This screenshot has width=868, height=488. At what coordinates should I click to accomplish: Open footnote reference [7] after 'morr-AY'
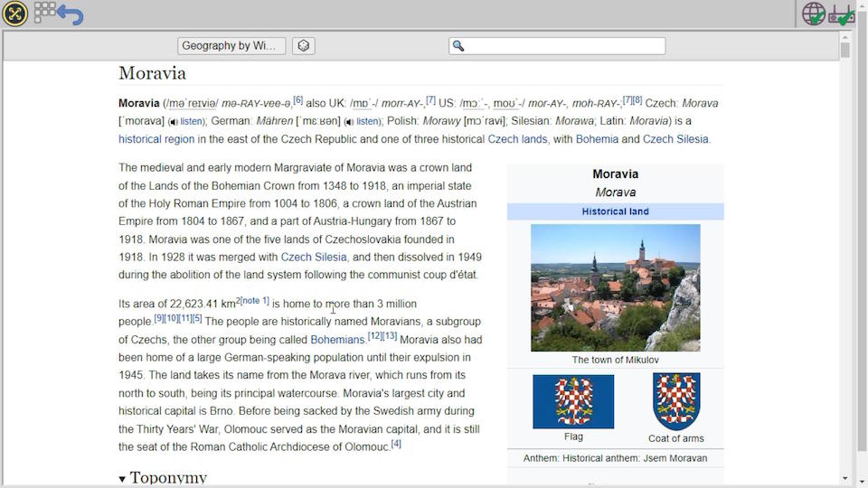pyautogui.click(x=430, y=100)
